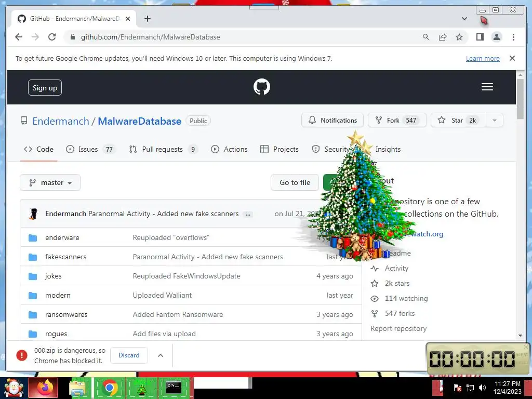This screenshot has height=399, width=532.
Task: Click the Sign up button
Action: [45, 87]
